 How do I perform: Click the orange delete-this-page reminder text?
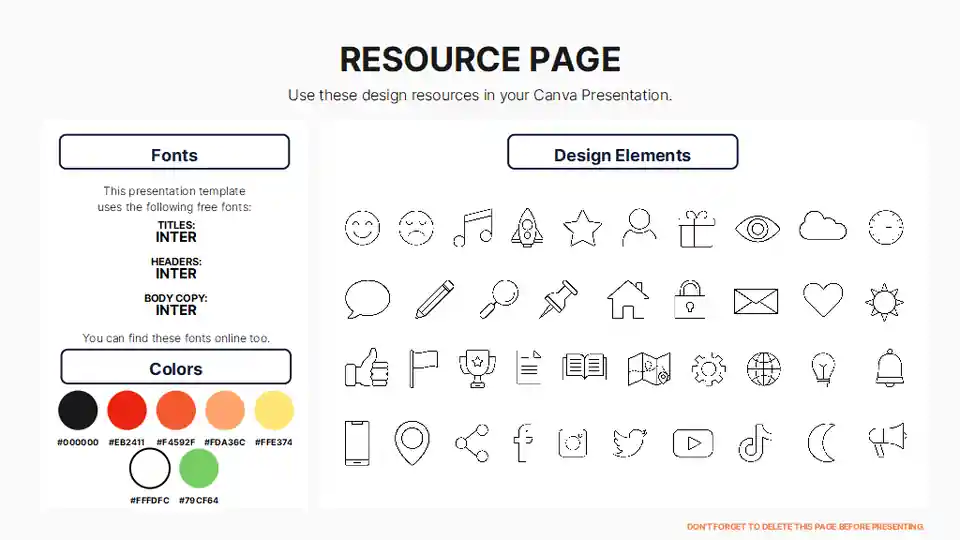805,527
